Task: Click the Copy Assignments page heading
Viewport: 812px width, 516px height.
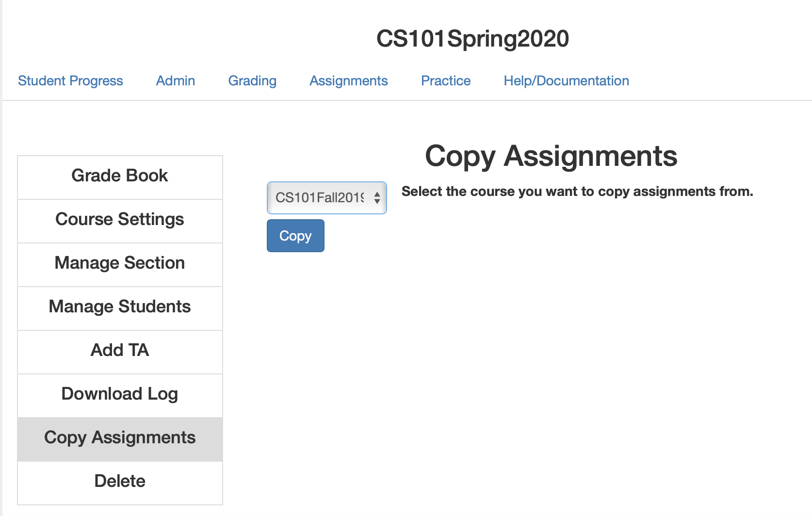Action: click(x=551, y=156)
